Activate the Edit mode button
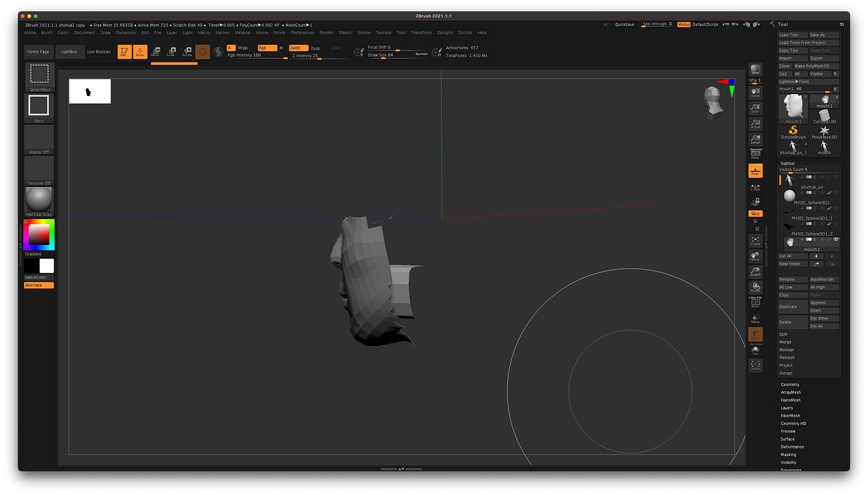868x495 pixels. click(124, 52)
